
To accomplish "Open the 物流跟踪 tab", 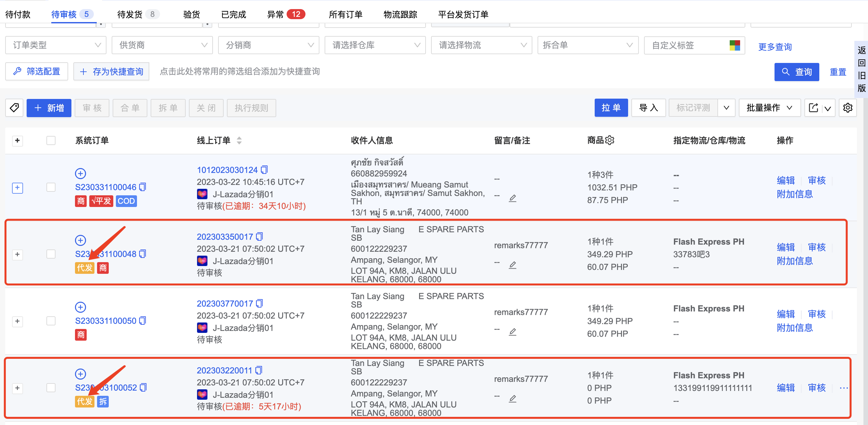I will pos(400,15).
